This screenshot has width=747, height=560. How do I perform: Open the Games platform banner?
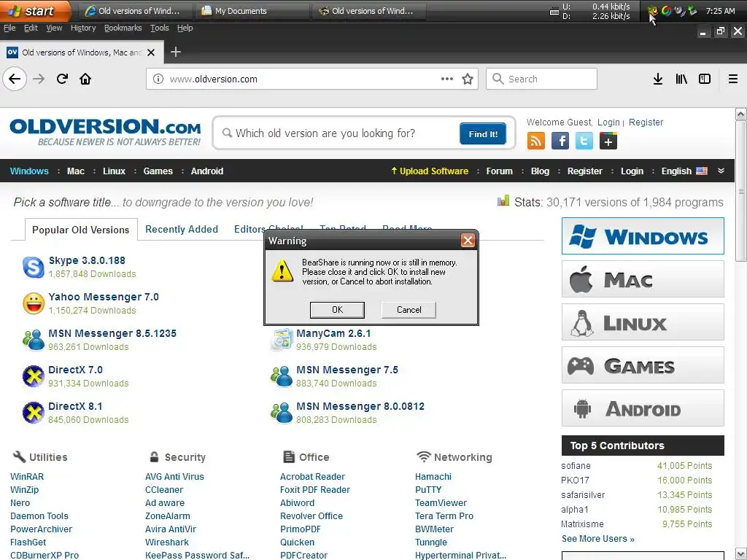click(643, 365)
